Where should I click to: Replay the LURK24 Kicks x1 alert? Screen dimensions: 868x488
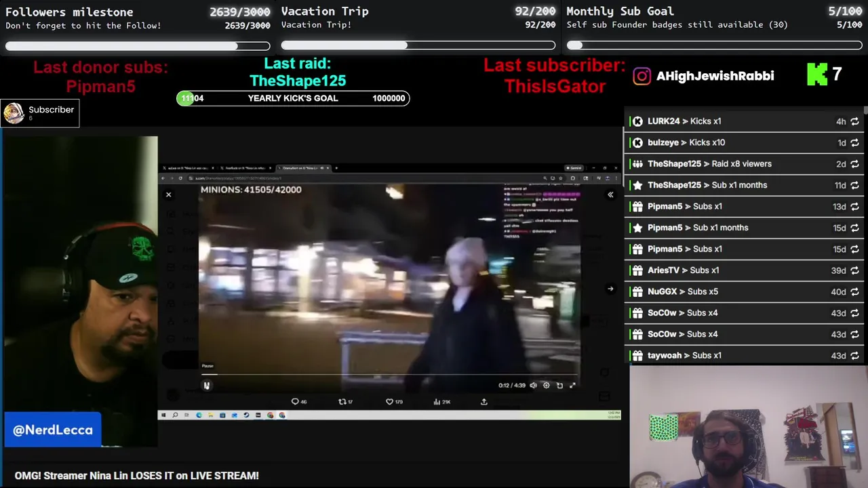coord(854,121)
